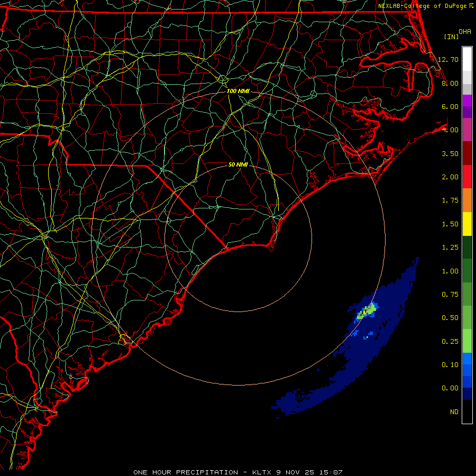Image resolution: width=476 pixels, height=476 pixels.
Task: Click the 50 NMI range ring label
Action: [238, 164]
